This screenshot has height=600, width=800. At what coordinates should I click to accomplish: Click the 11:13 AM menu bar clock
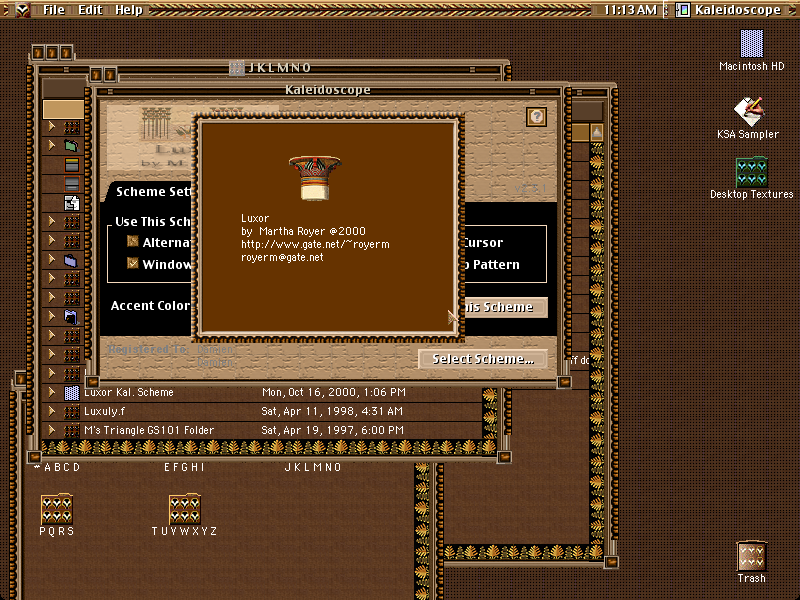[x=630, y=10]
